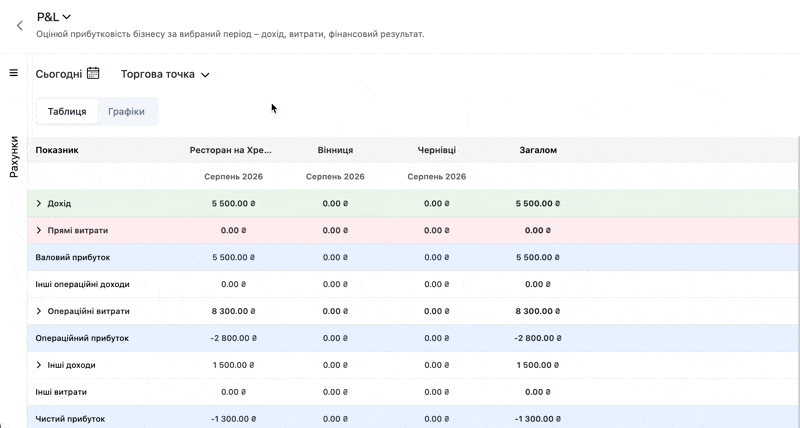Click the Сьогодні date label

pos(59,74)
